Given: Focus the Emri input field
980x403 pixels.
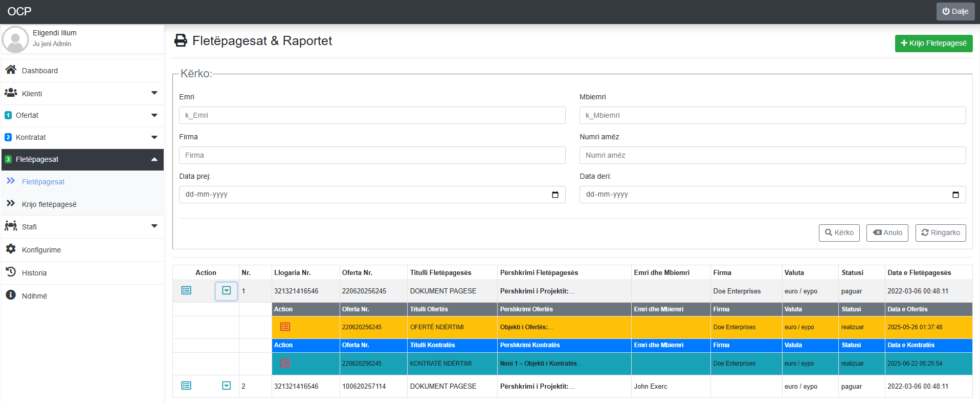Looking at the screenshot, I should pyautogui.click(x=372, y=115).
